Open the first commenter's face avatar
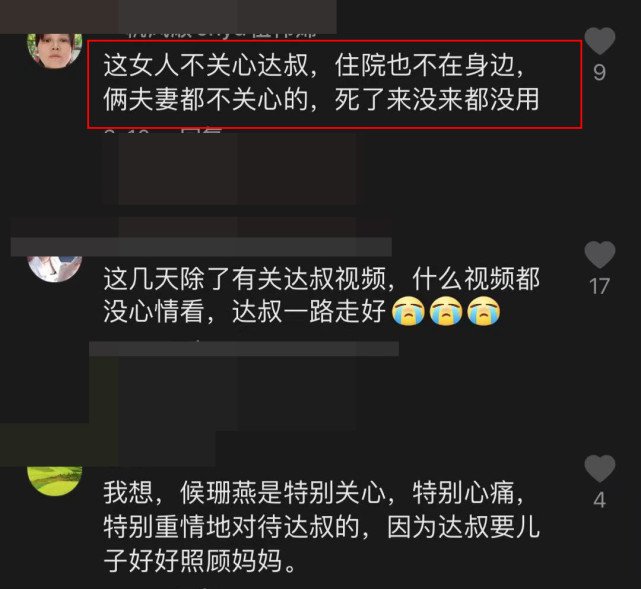Screen dimensions: 641x589 coord(54,49)
